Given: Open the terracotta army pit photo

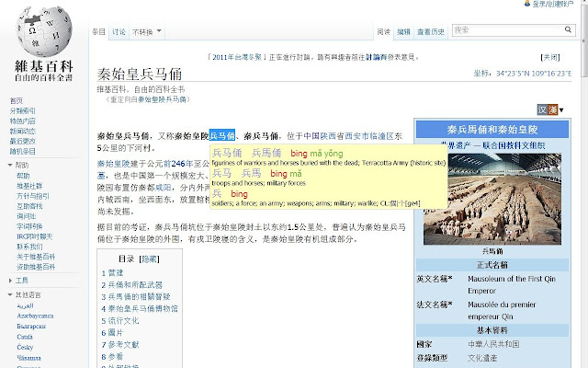Looking at the screenshot, I should click(x=492, y=199).
